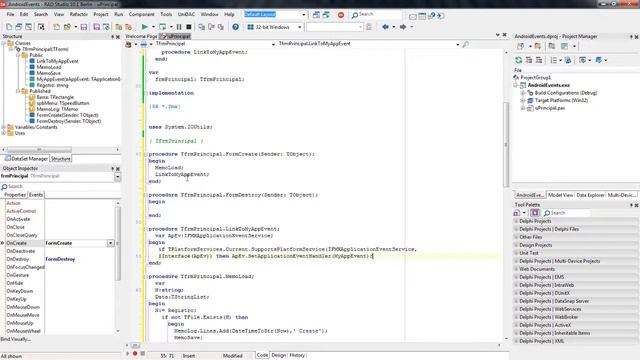Open the Properties tab in Object Inspector
Screen dimensions: 640x360
pyautogui.click(x=15, y=195)
